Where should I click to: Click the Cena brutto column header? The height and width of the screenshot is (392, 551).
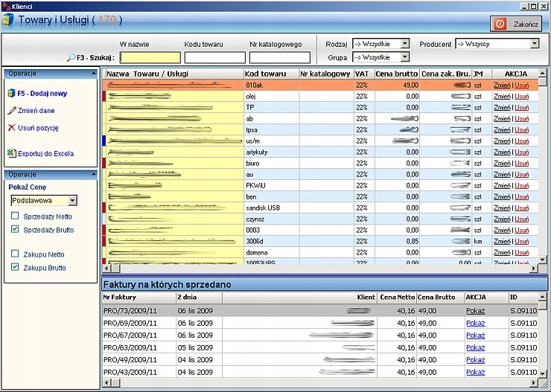(396, 74)
